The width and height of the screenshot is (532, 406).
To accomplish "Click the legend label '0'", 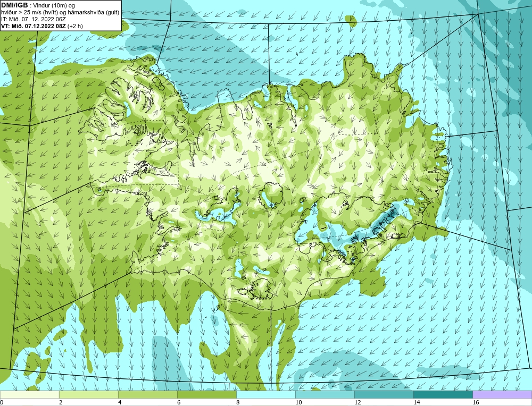I will tap(2, 402).
